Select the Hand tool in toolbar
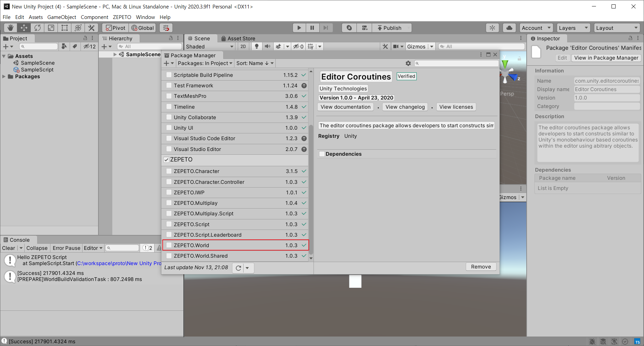Viewport: 644px width, 346px height. 10,28
